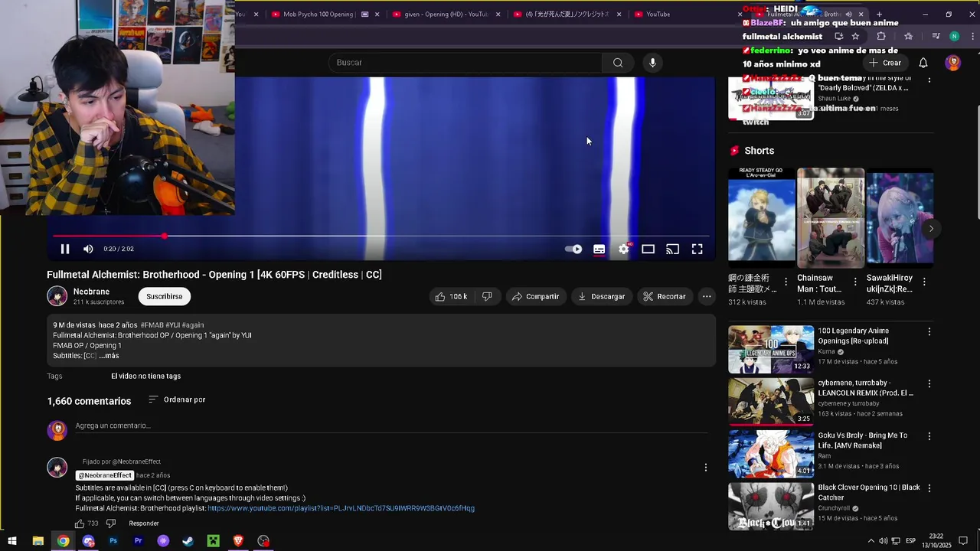Pause the video playback
This screenshot has height=551, width=980.
coord(65,249)
